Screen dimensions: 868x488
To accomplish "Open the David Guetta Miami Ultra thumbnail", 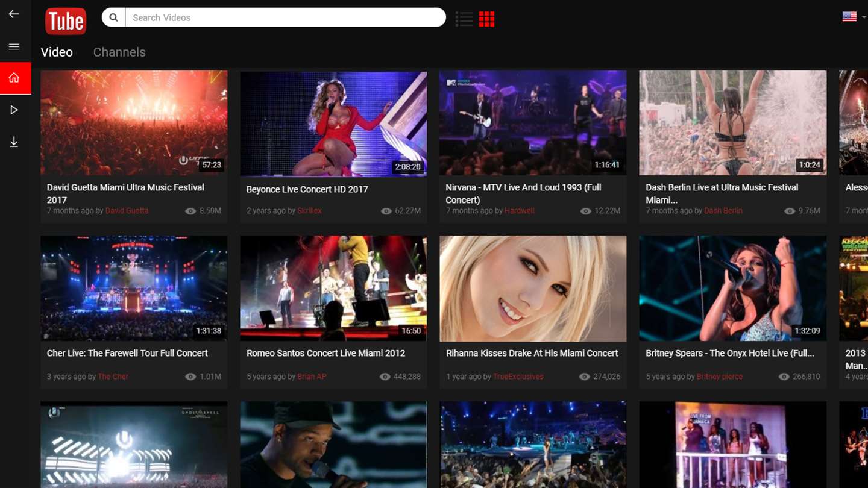I will 134,123.
